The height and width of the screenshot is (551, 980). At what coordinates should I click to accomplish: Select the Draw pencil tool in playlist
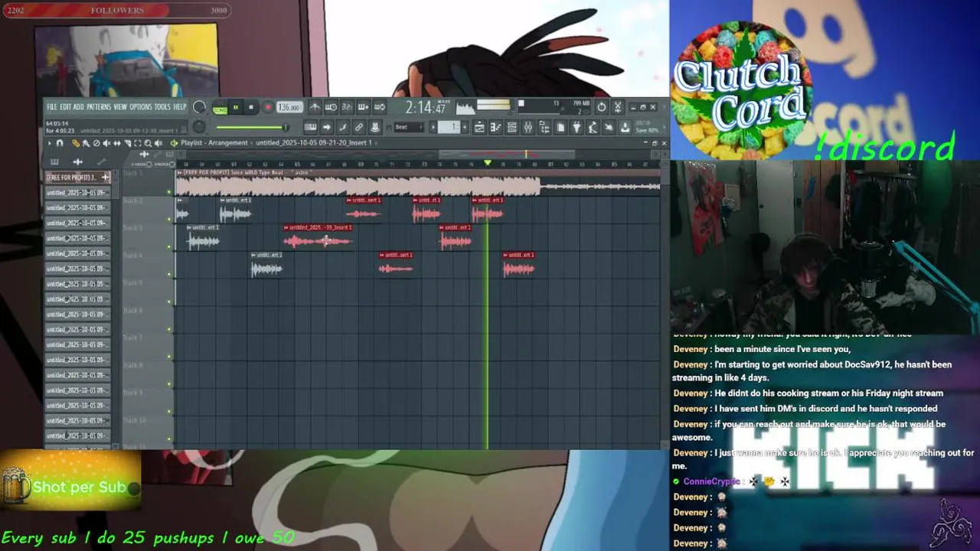click(x=75, y=143)
